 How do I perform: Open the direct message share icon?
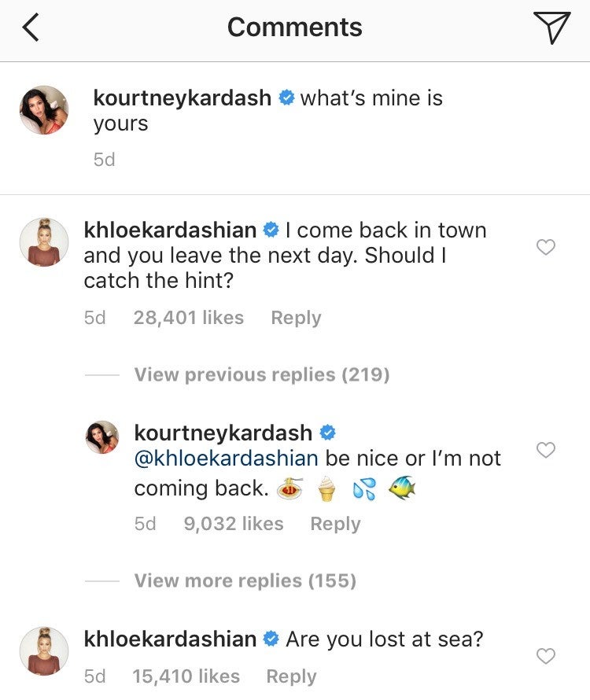551,28
